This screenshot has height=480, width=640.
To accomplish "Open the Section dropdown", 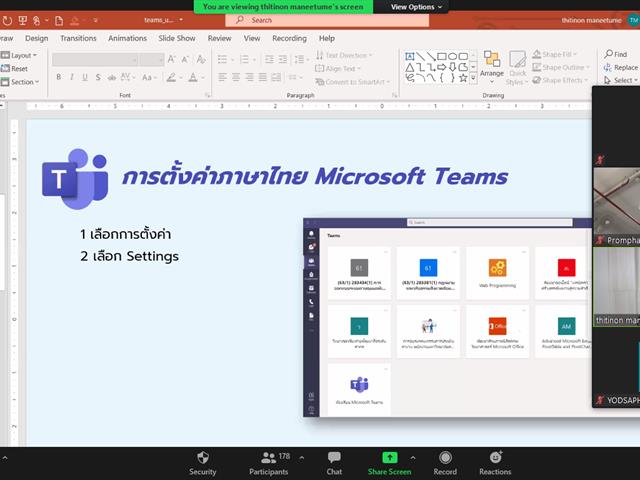I will click(20, 82).
